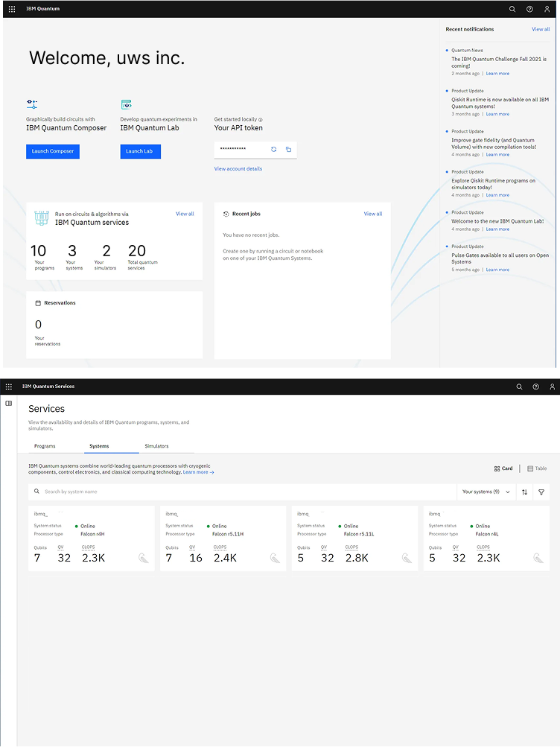The image size is (560, 747).
Task: Open Learn more for Qiskit Runtime availability update
Action: [x=497, y=114]
